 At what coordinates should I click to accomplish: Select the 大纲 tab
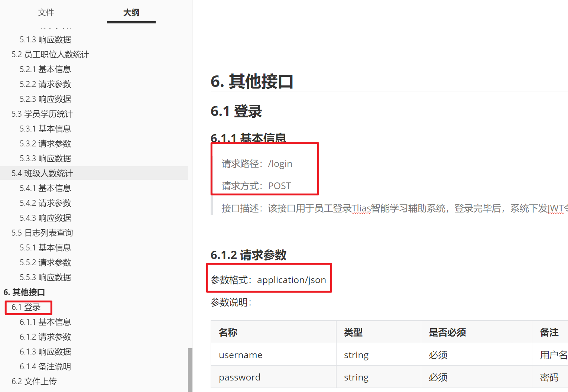click(x=131, y=13)
